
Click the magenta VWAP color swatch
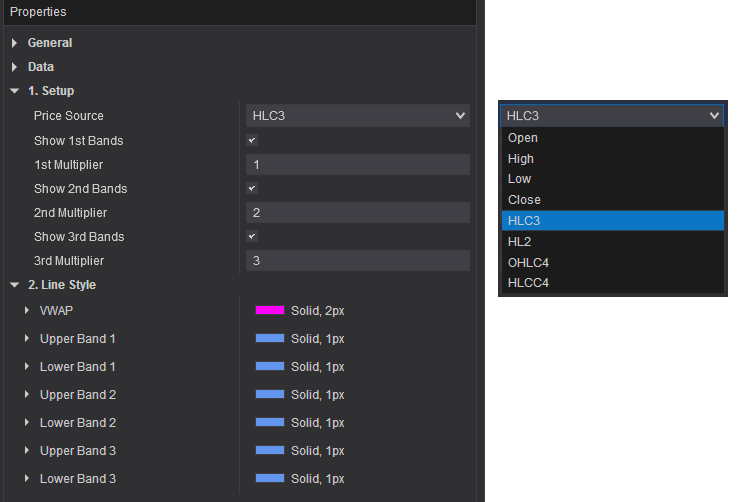pos(270,311)
